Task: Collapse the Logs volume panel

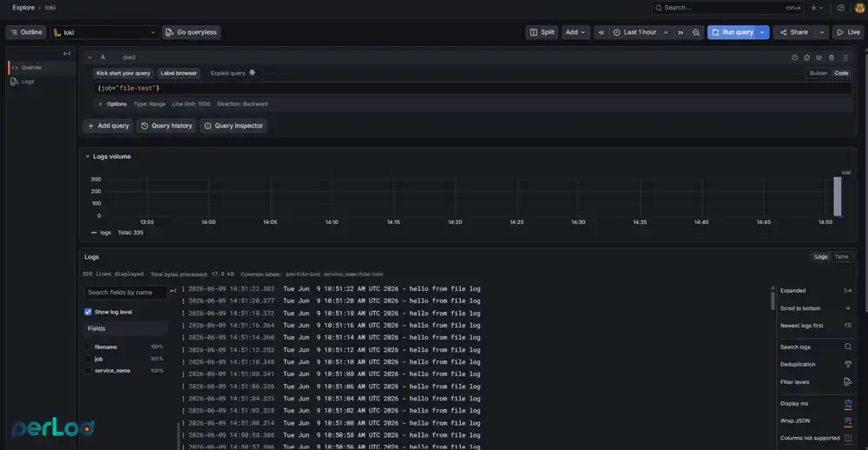Action: point(88,157)
